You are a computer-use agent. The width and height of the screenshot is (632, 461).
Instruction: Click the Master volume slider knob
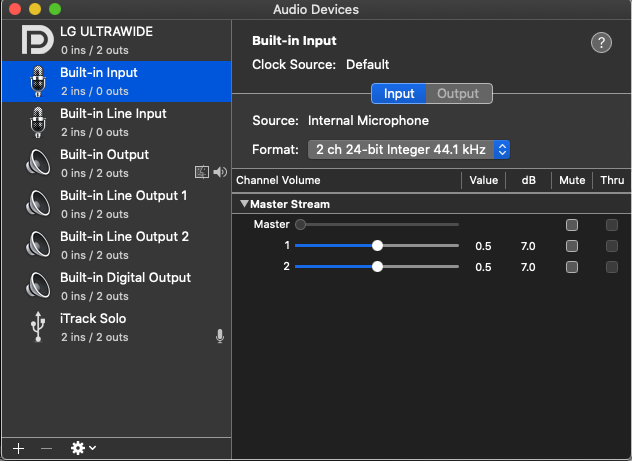coord(300,224)
